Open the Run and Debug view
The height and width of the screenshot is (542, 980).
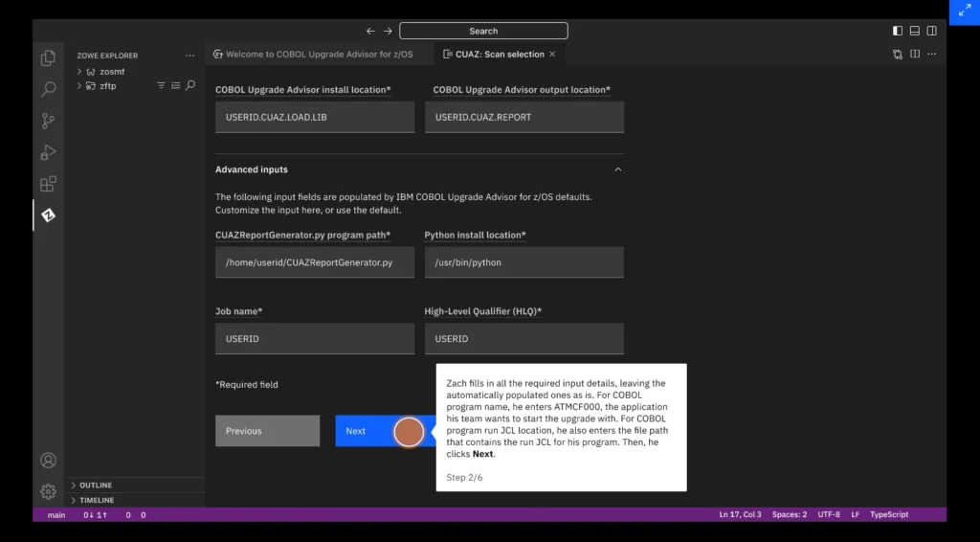tap(48, 152)
